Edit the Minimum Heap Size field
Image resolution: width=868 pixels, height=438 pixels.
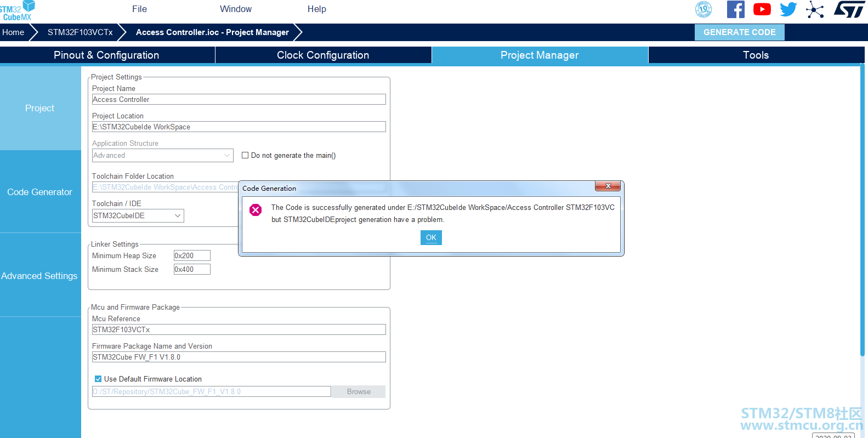click(192, 255)
